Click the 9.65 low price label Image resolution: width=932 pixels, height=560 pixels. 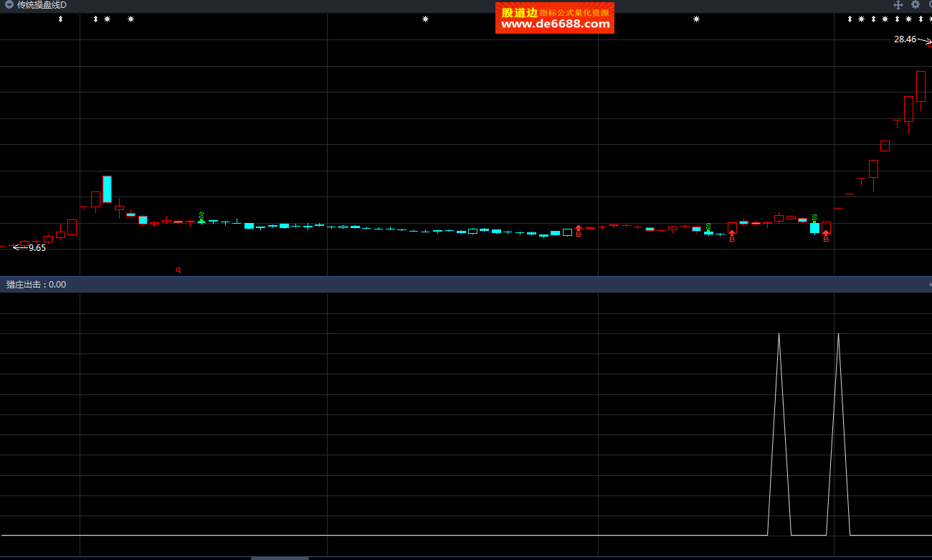(37, 248)
